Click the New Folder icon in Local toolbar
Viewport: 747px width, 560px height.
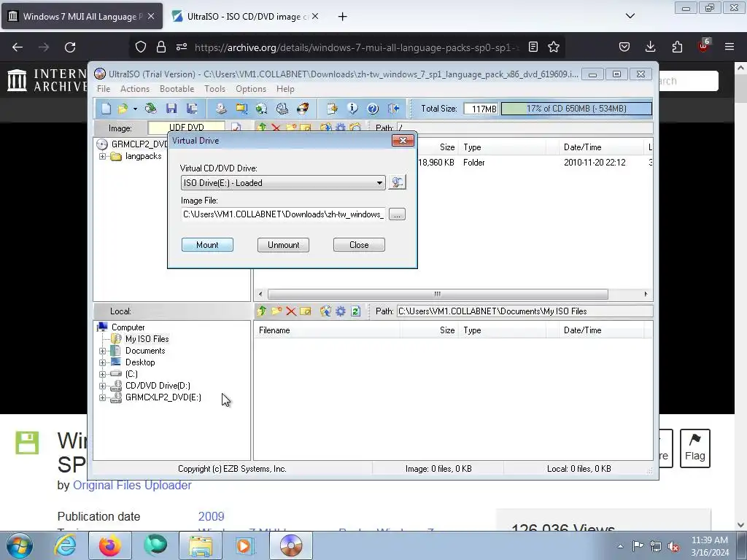[276, 311]
